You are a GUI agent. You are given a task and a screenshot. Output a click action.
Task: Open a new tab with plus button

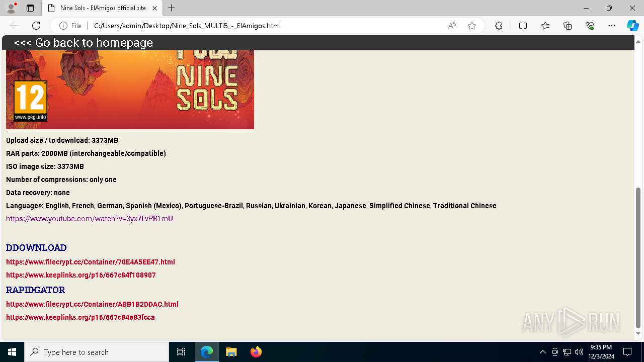(x=172, y=8)
